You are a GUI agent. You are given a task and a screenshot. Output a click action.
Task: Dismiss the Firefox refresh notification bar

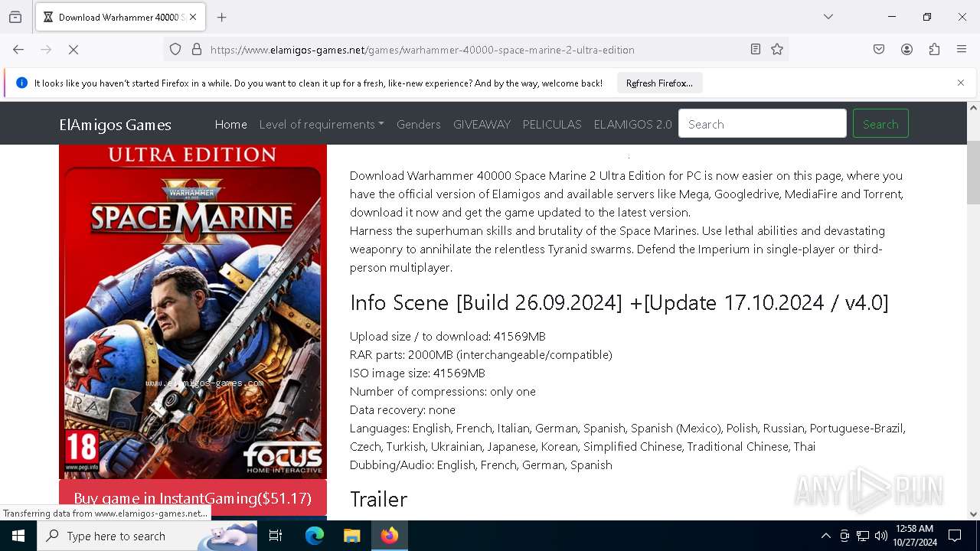[961, 83]
